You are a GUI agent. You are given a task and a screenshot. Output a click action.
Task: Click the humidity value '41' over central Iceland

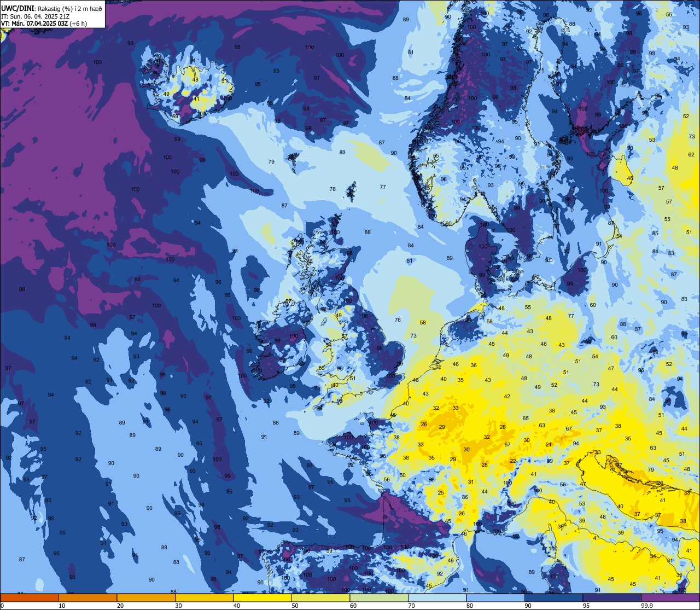196,99
